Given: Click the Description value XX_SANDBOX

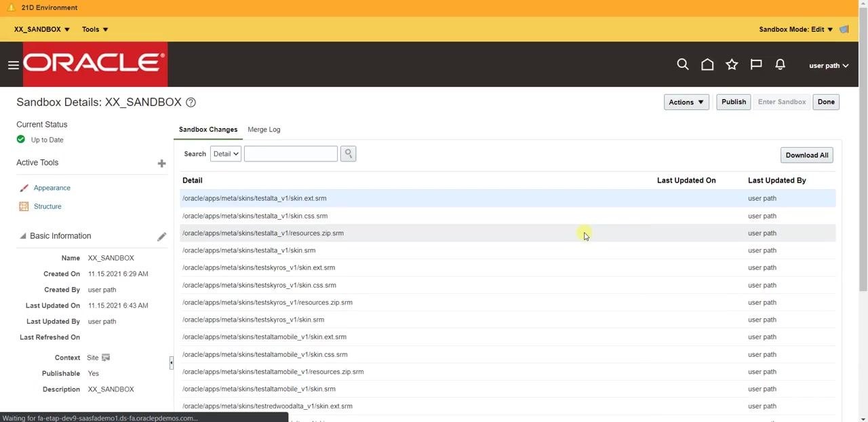Looking at the screenshot, I should [111, 389].
